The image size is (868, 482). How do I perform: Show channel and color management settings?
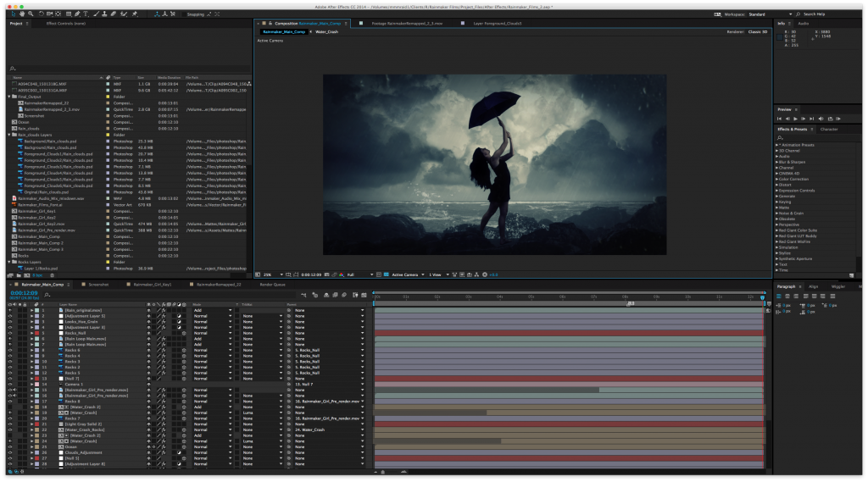(342, 274)
